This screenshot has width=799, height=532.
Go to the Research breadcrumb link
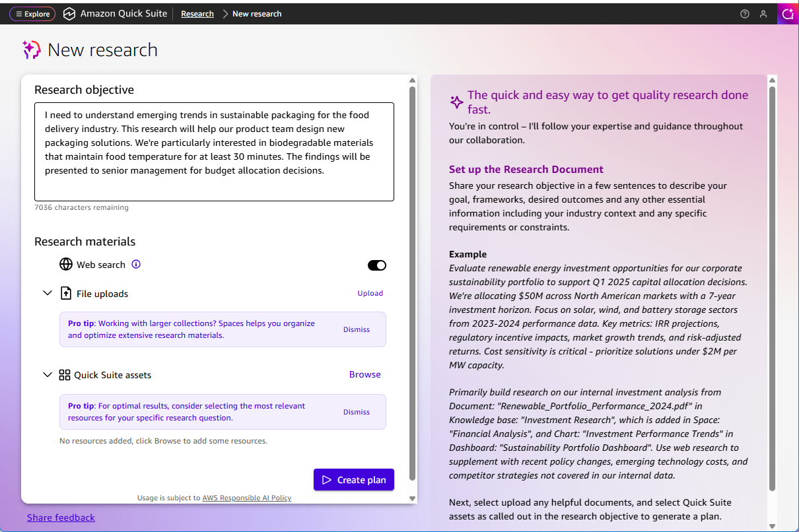pyautogui.click(x=197, y=14)
